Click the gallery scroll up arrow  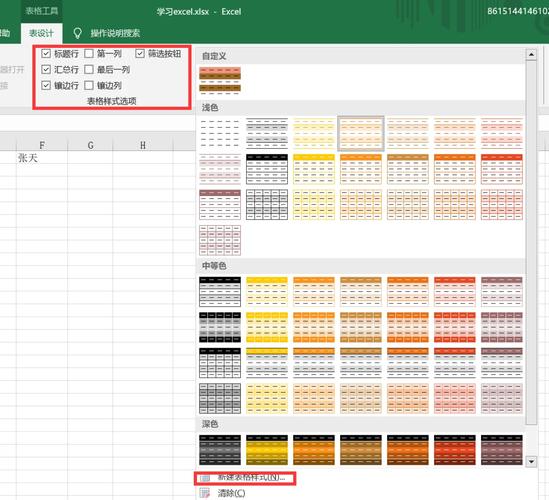coord(531,55)
